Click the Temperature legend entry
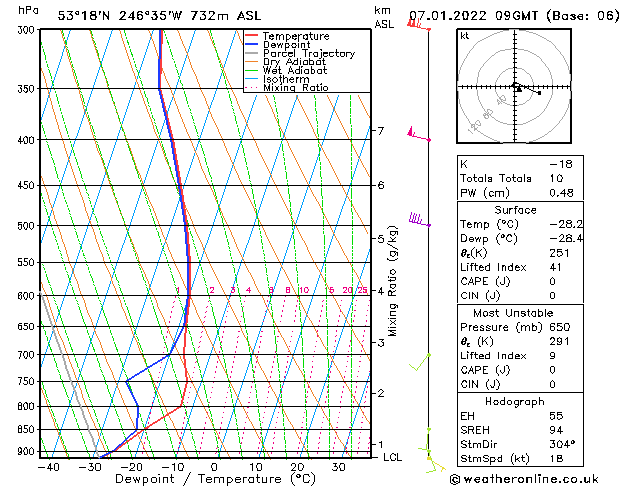The height and width of the screenshot is (486, 629). [x=296, y=36]
